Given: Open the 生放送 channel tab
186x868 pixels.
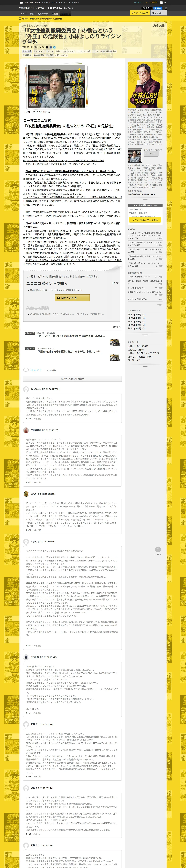Looking at the screenshot, I should 55,13.
